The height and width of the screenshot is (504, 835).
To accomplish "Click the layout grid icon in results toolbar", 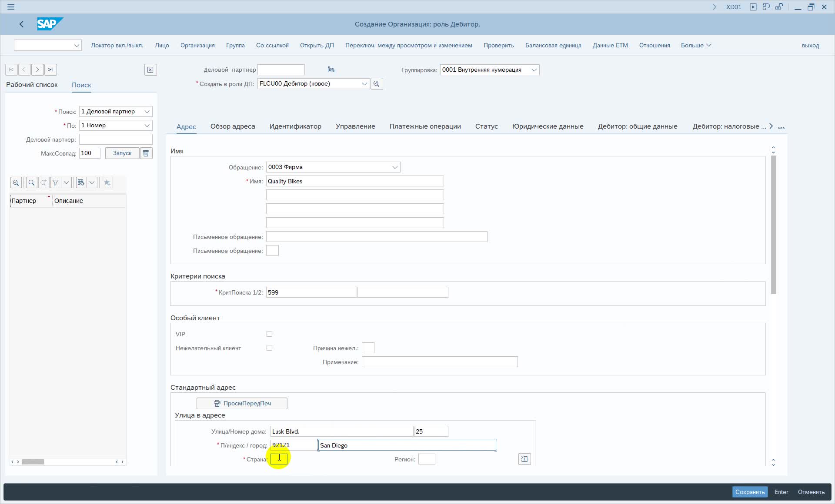I will 81,183.
